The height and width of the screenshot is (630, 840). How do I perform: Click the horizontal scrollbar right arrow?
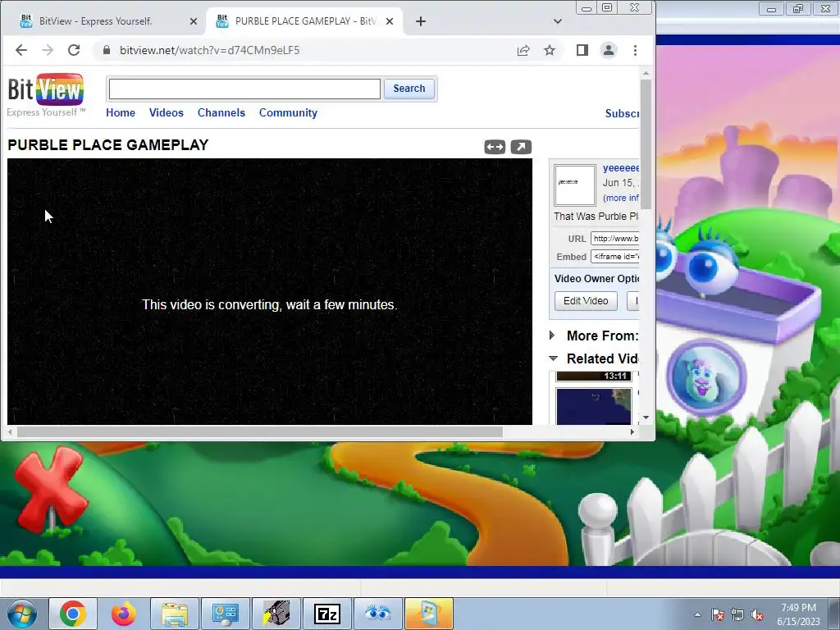(632, 431)
